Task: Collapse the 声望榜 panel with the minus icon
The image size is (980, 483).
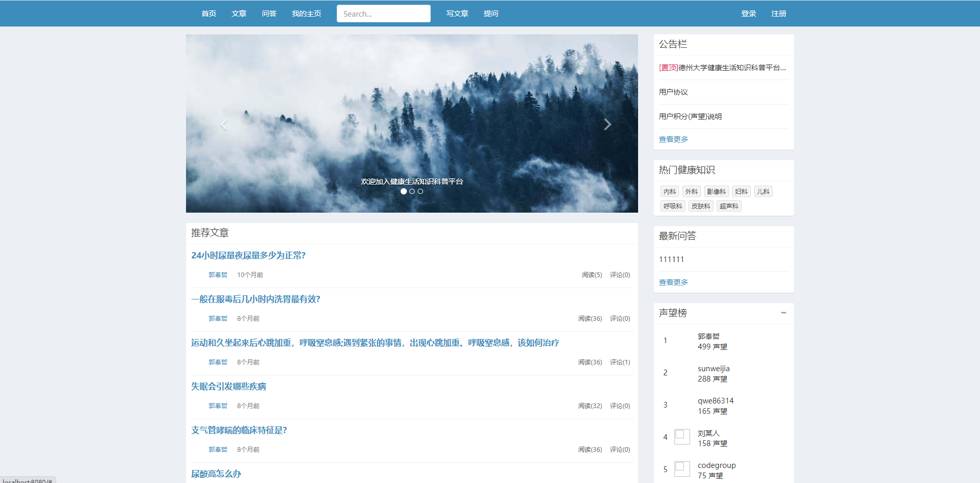Action: point(784,312)
